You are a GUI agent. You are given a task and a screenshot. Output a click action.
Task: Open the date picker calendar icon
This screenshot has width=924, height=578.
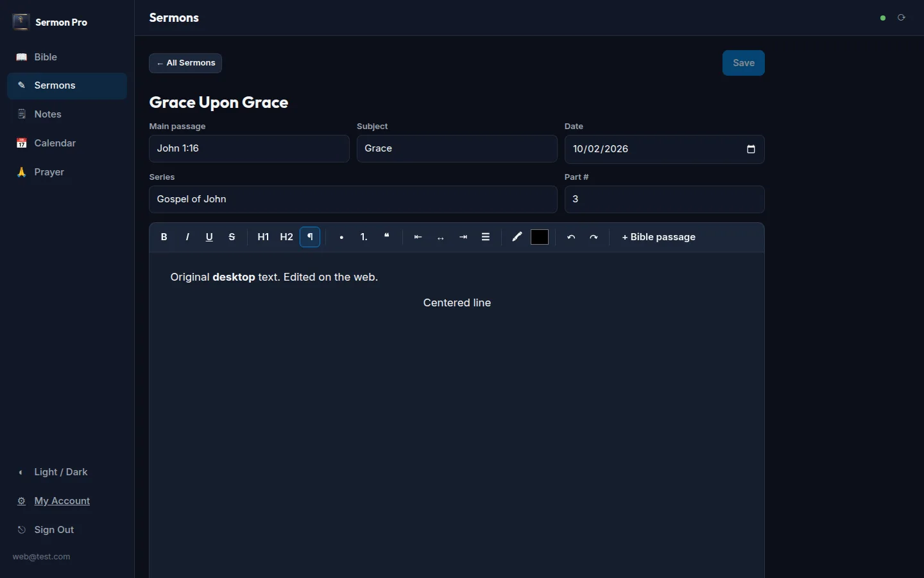pos(751,150)
